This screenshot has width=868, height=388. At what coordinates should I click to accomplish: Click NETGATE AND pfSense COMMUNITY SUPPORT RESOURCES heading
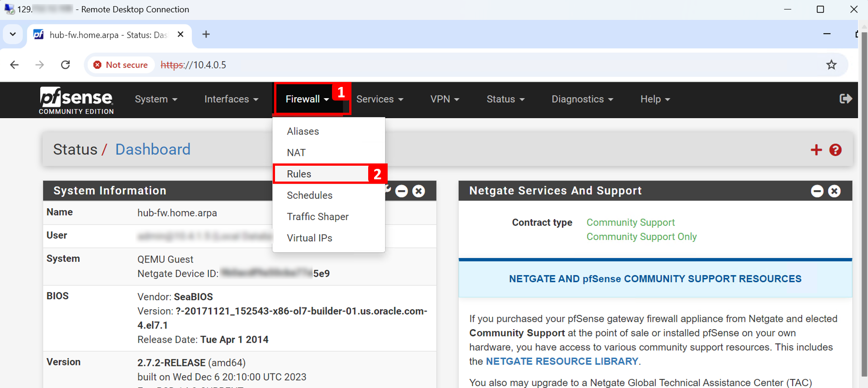[655, 279]
